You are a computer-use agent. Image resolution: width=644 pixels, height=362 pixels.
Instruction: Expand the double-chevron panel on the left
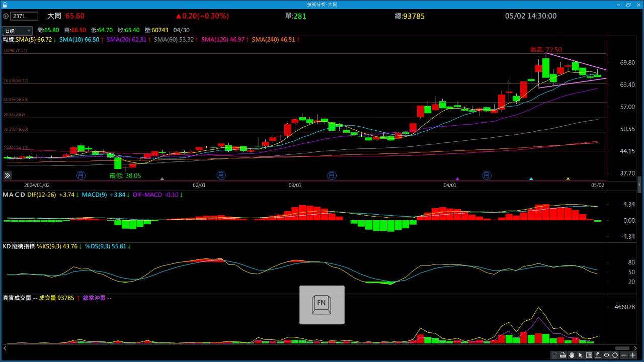8,175
